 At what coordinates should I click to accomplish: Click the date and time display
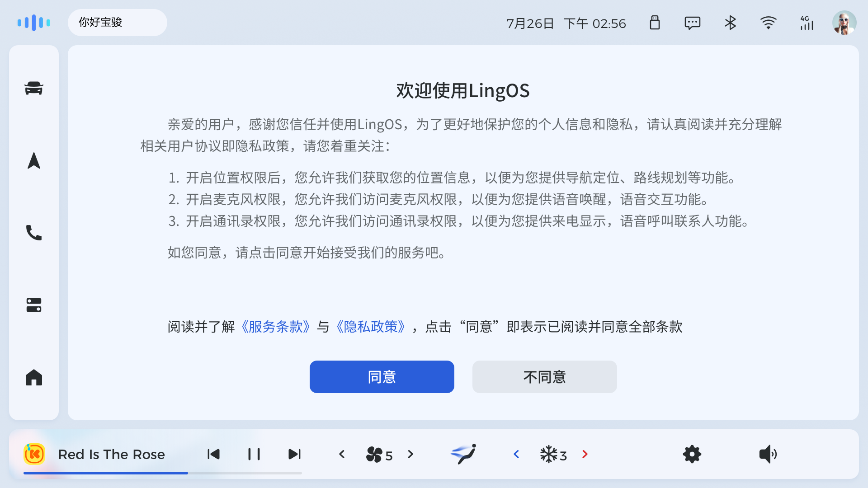click(566, 23)
